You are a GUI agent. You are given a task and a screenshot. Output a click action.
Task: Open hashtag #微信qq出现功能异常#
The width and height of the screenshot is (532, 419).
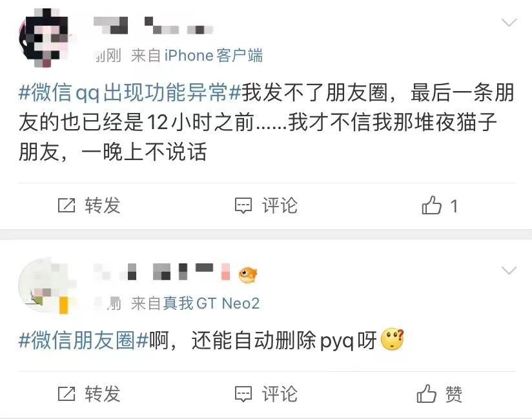130,92
